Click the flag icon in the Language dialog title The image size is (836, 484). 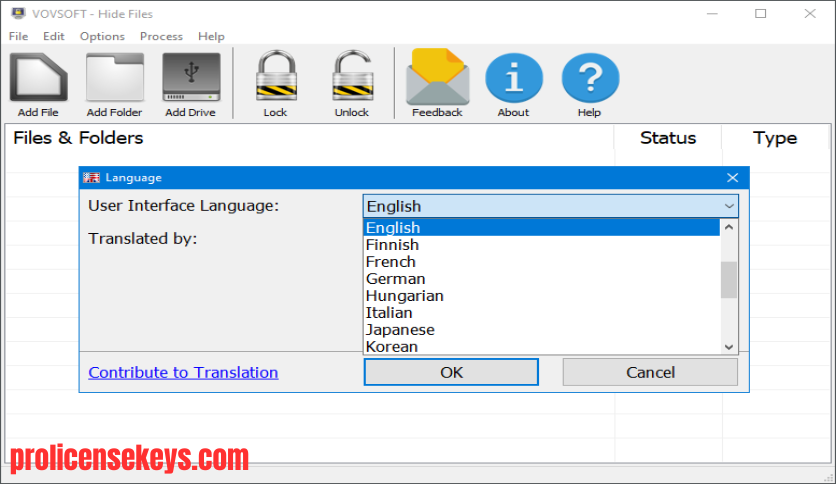[91, 178]
